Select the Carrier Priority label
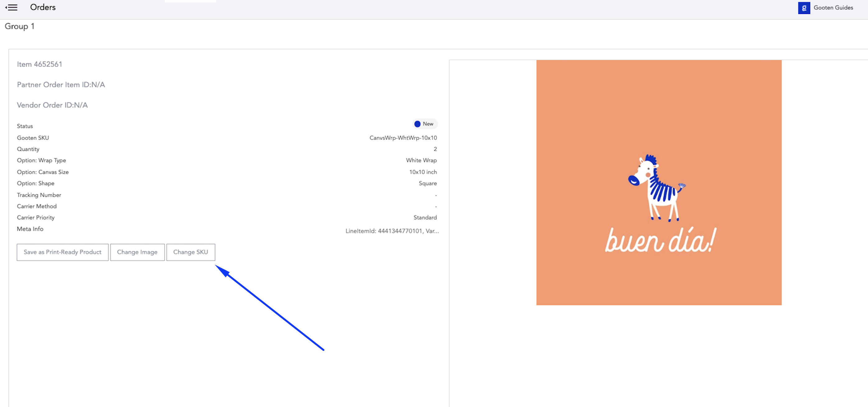This screenshot has width=868, height=407. tap(36, 217)
